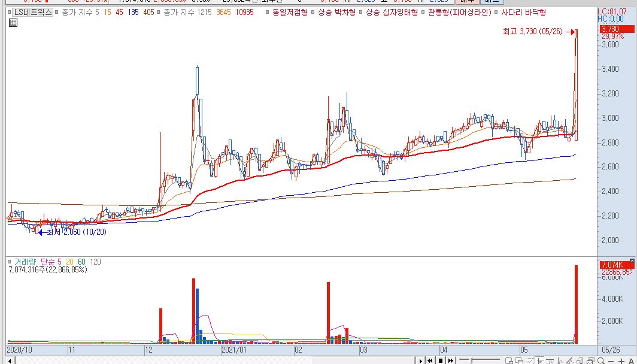This screenshot has width=637, height=364.
Task: Click the horizontal-line marker icon beside axis icon
Action: (550, 361)
